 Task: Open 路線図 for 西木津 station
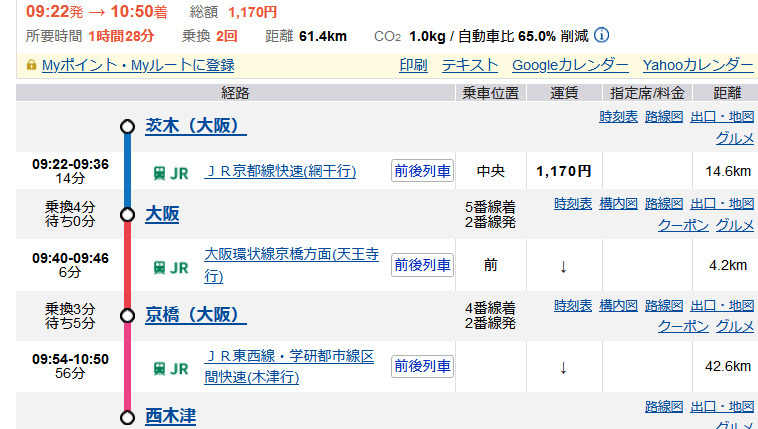664,407
